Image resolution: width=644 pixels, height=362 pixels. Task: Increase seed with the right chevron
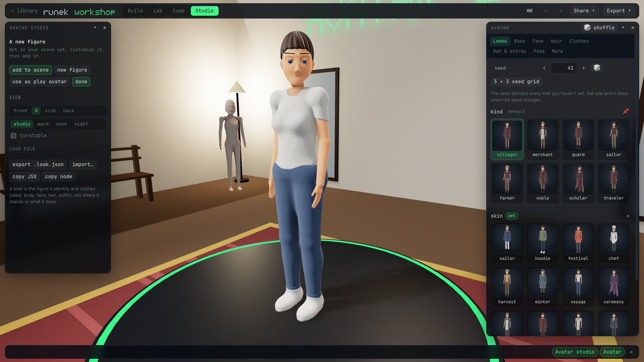pyautogui.click(x=584, y=68)
